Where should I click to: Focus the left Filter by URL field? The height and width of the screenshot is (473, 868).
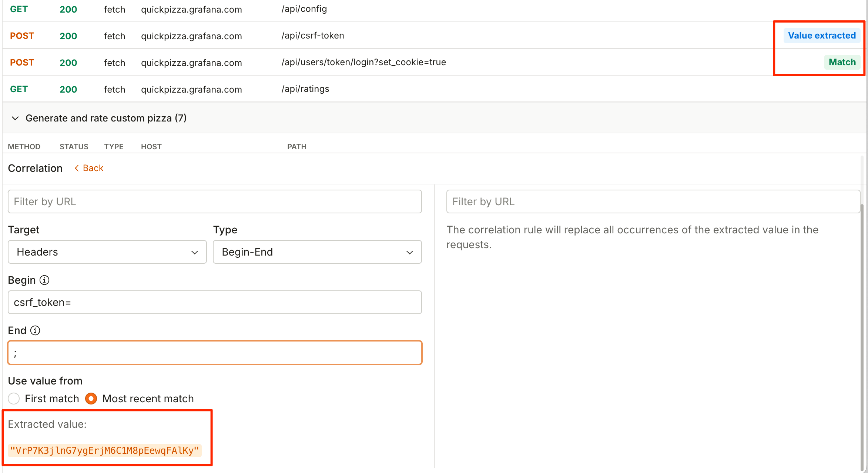click(214, 201)
